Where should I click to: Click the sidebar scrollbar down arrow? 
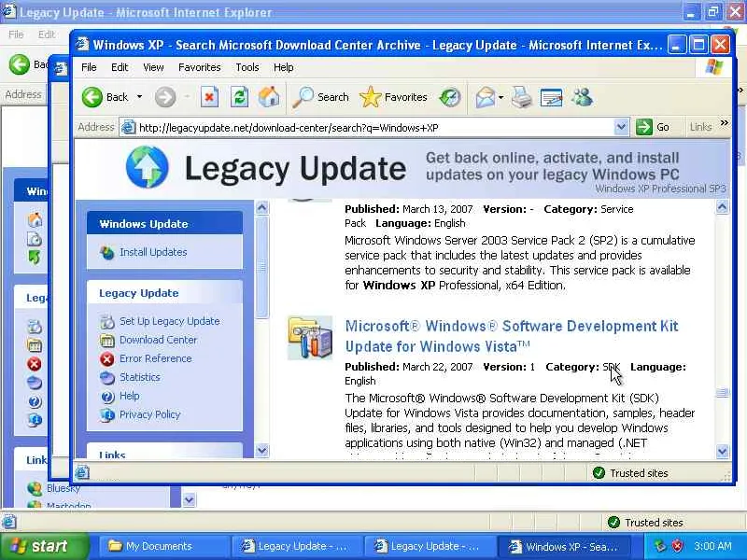pyautogui.click(x=262, y=450)
